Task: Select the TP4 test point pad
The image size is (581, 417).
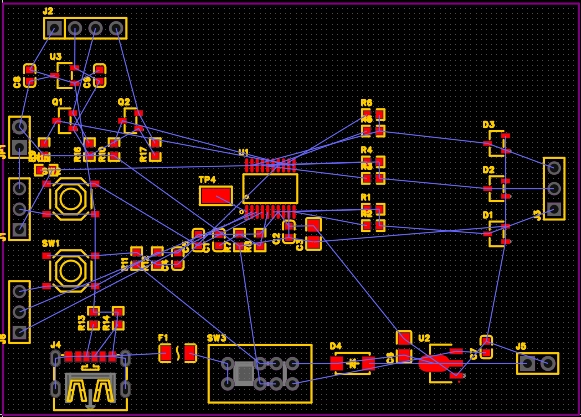Action: pos(216,196)
